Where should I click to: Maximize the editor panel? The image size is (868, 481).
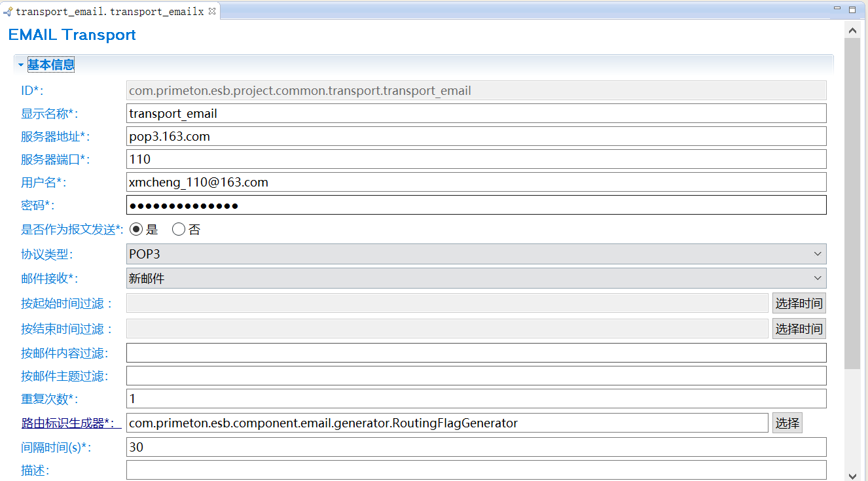[852, 10]
